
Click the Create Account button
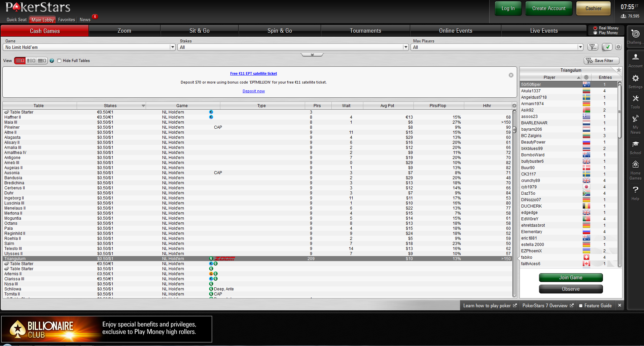click(549, 8)
